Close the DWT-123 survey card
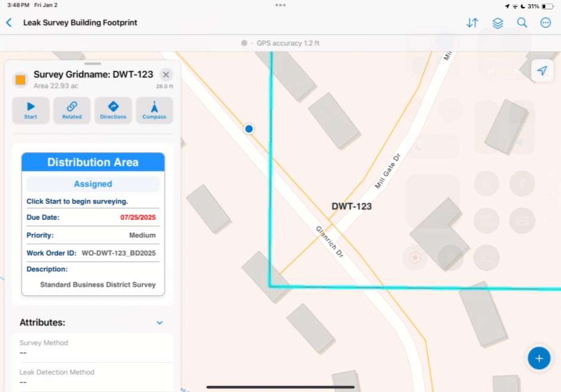561x392 pixels. [x=165, y=75]
